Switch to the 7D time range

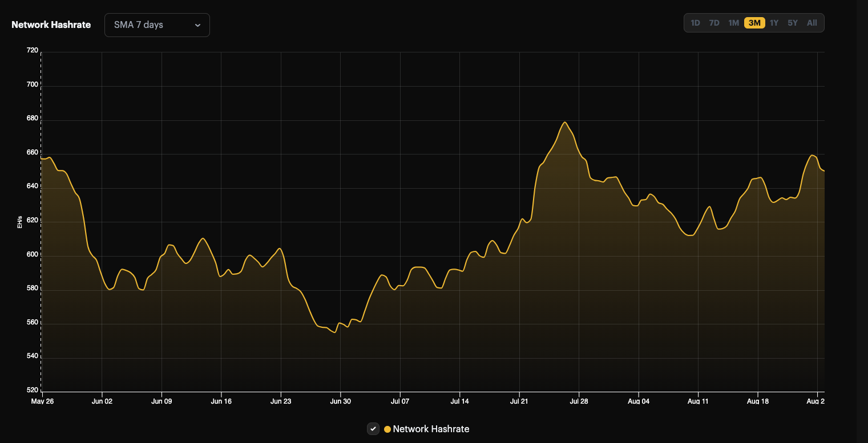coord(714,23)
